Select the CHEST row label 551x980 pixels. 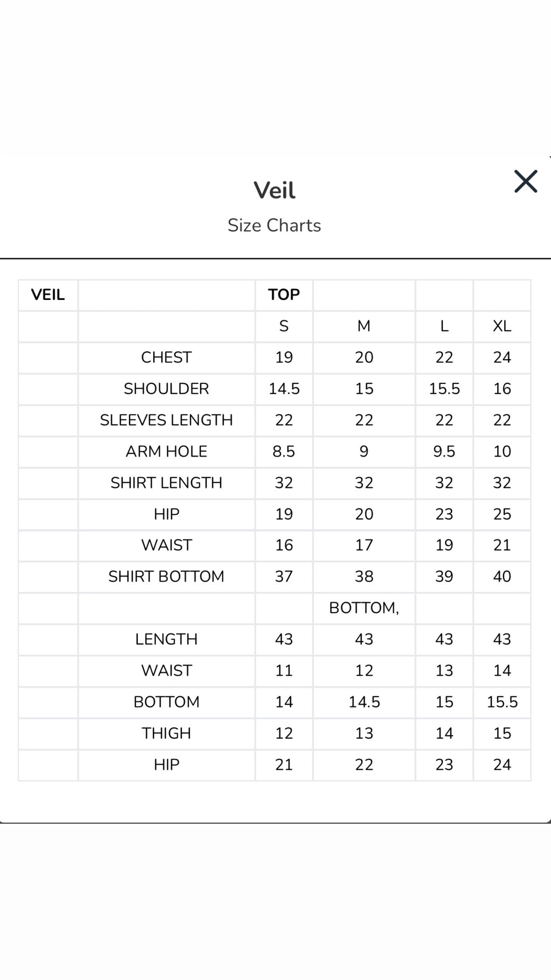(166, 357)
